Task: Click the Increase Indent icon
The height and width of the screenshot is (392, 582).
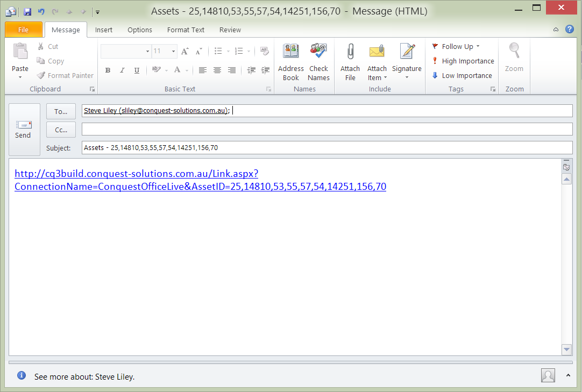Action: coord(265,70)
